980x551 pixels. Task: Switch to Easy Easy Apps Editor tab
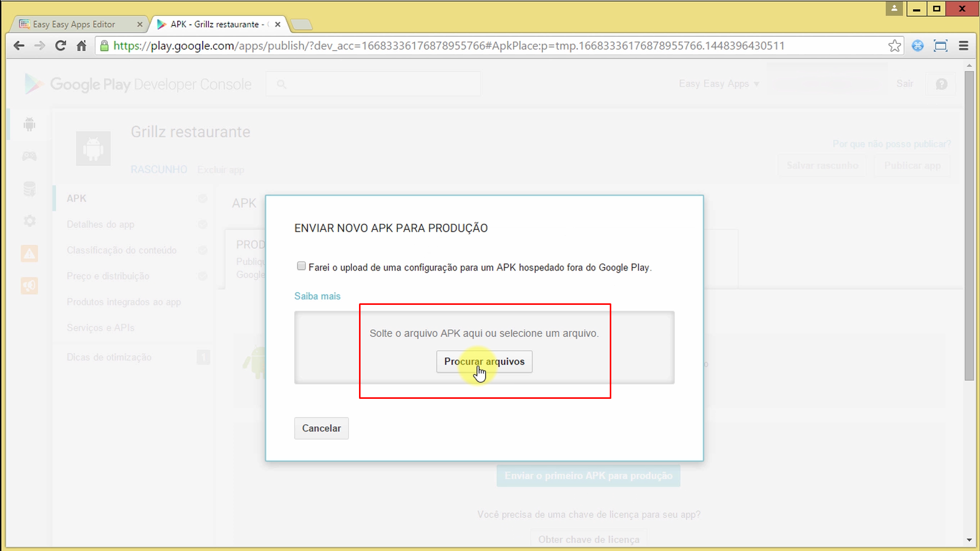74,24
